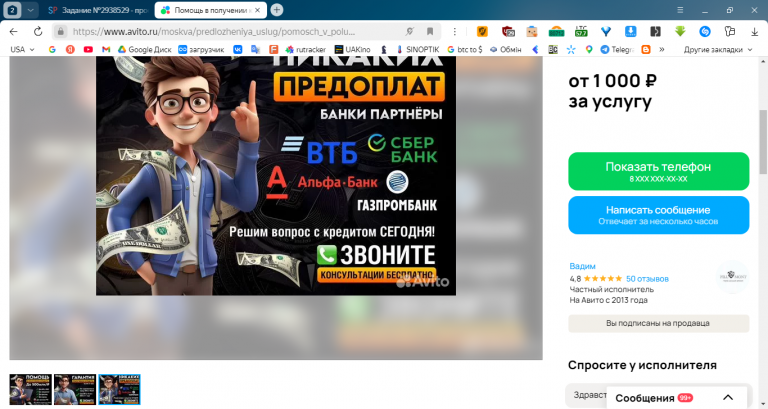Select the first ad image thumbnail
This screenshot has height=409, width=768.
tap(30, 389)
